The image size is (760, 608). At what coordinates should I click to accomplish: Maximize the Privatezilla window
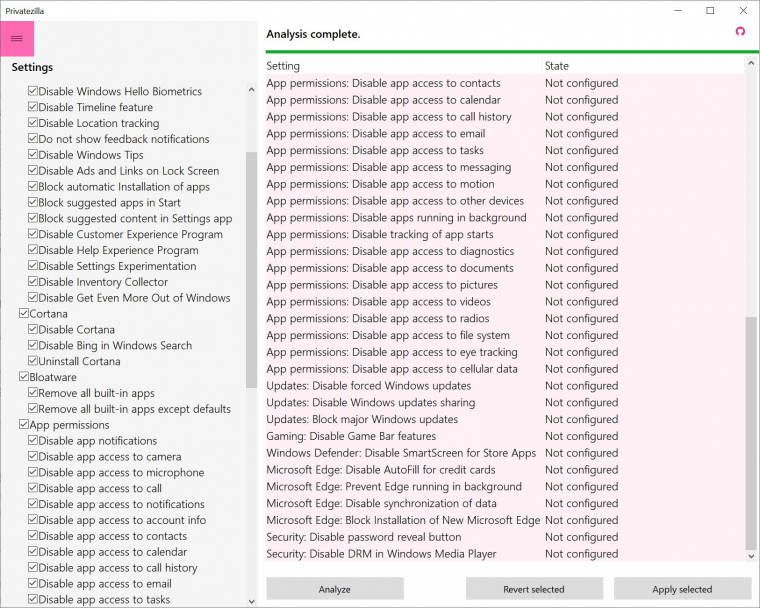click(710, 11)
